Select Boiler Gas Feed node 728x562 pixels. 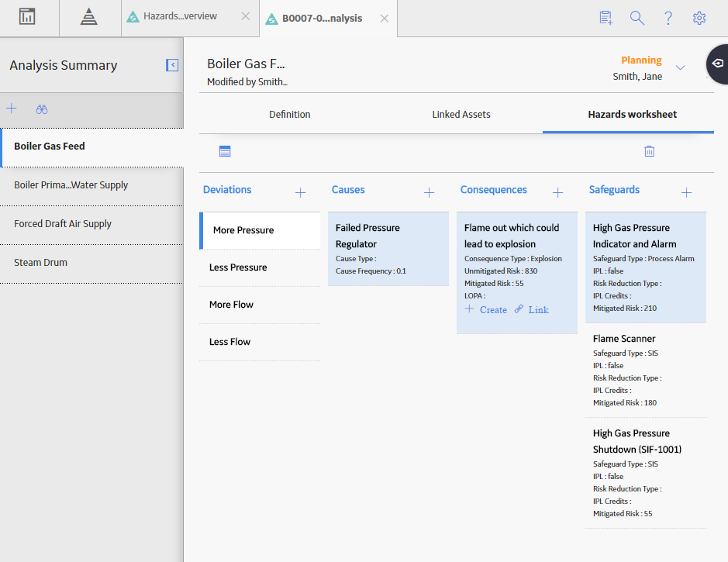pyautogui.click(x=92, y=147)
